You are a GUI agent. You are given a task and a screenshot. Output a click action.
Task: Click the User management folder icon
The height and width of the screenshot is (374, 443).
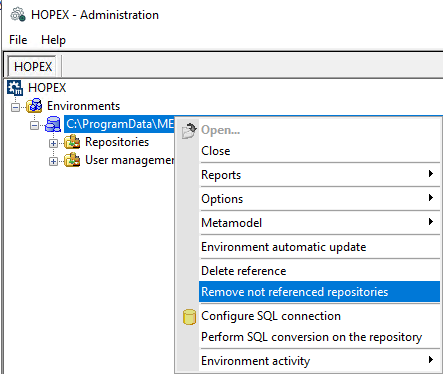click(72, 160)
